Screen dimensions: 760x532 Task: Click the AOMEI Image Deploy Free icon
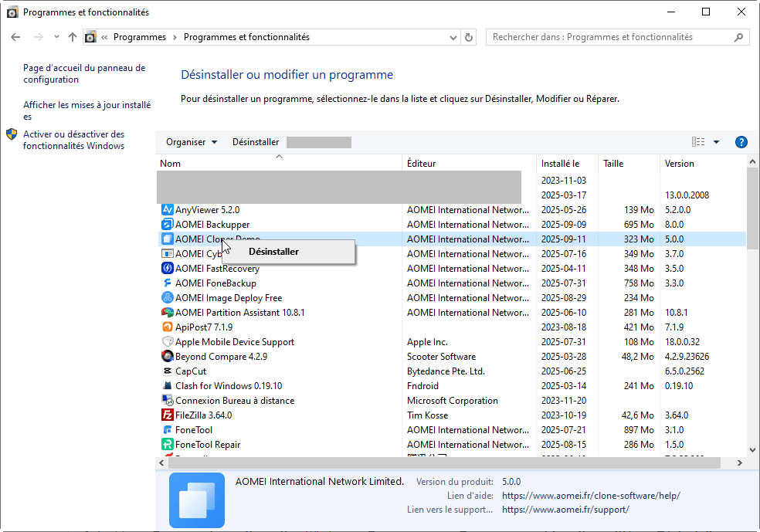[x=168, y=297]
